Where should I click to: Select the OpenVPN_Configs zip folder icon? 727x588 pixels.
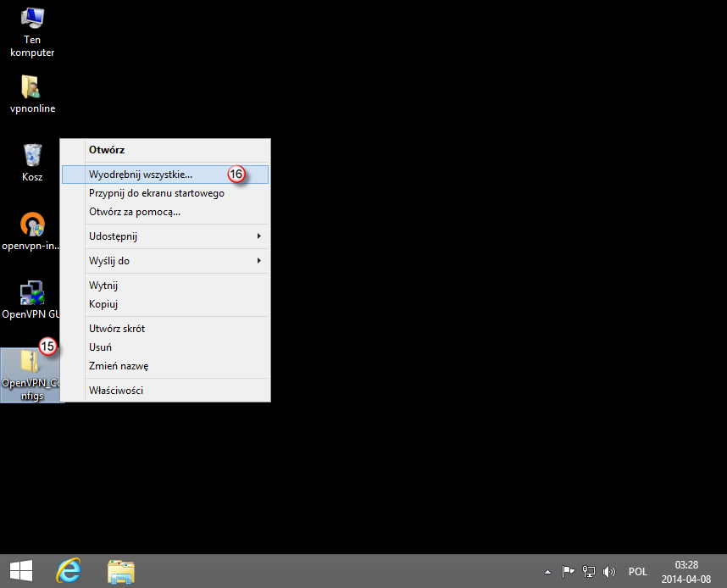click(x=31, y=373)
